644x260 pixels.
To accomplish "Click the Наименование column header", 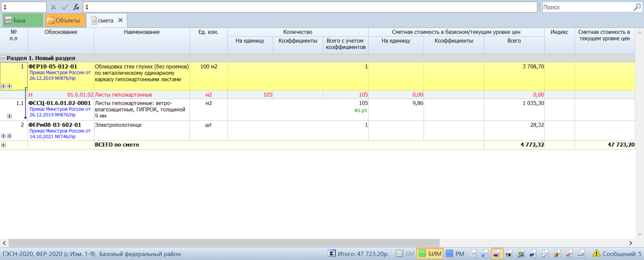I will [x=142, y=41].
